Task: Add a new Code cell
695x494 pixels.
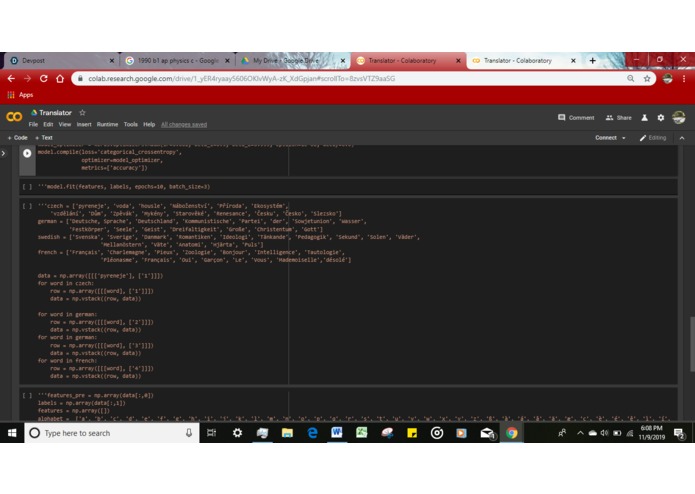Action: [17, 138]
